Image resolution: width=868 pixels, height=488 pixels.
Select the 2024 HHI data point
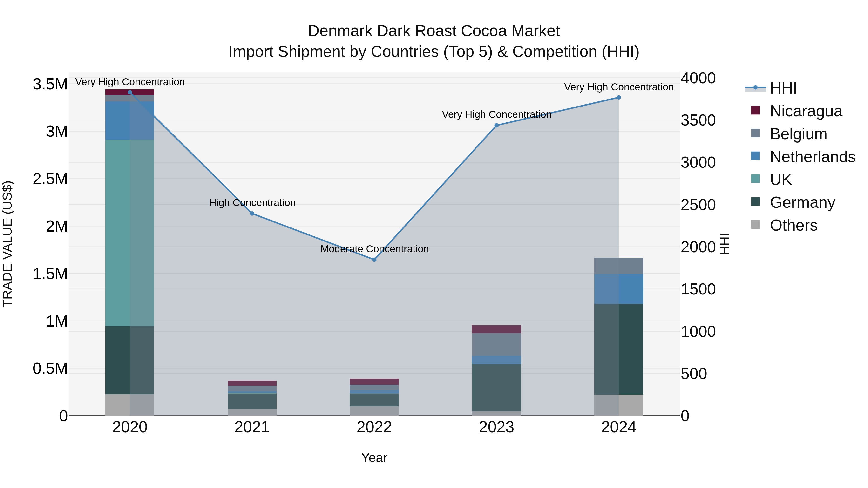click(619, 98)
